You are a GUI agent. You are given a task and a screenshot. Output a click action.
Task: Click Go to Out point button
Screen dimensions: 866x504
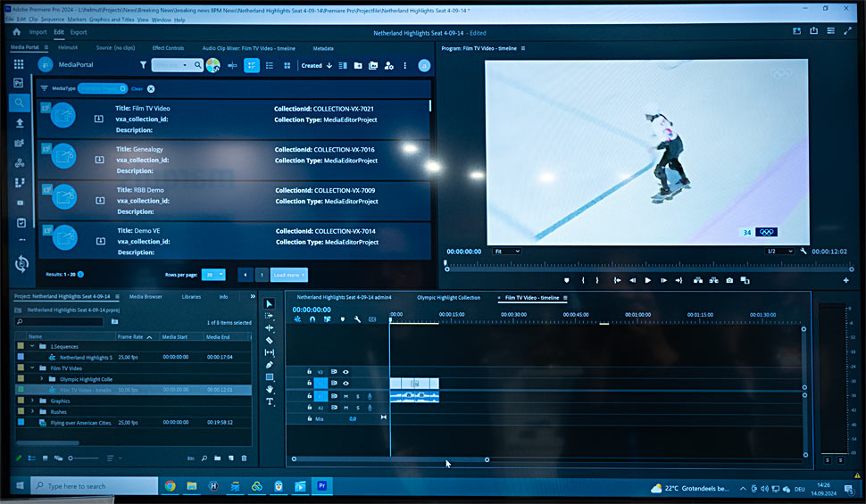[679, 280]
